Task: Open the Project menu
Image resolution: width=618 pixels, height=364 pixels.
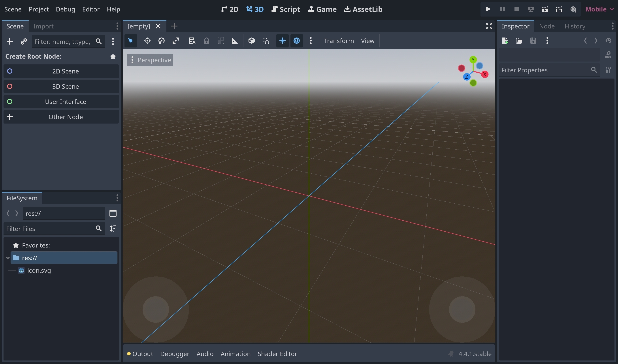Action: (x=39, y=9)
